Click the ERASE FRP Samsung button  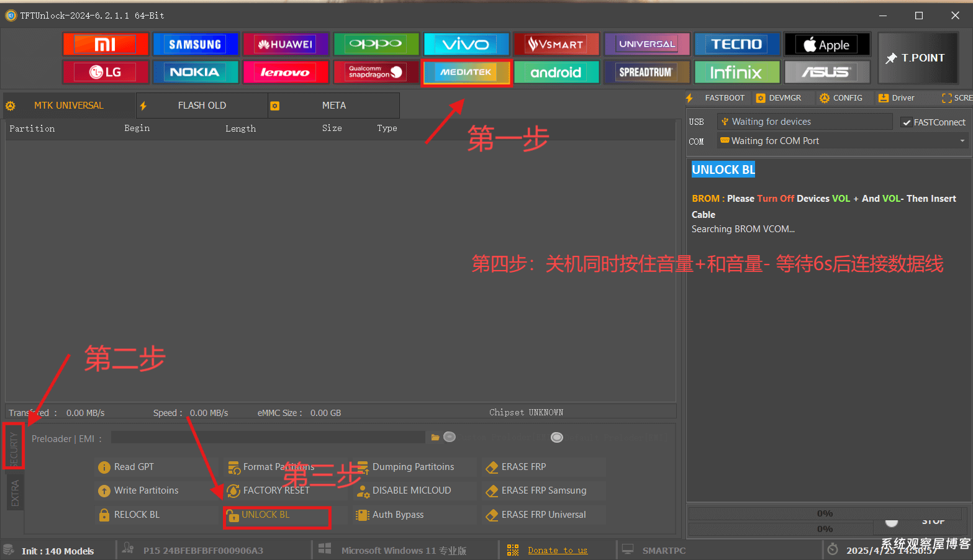point(543,490)
